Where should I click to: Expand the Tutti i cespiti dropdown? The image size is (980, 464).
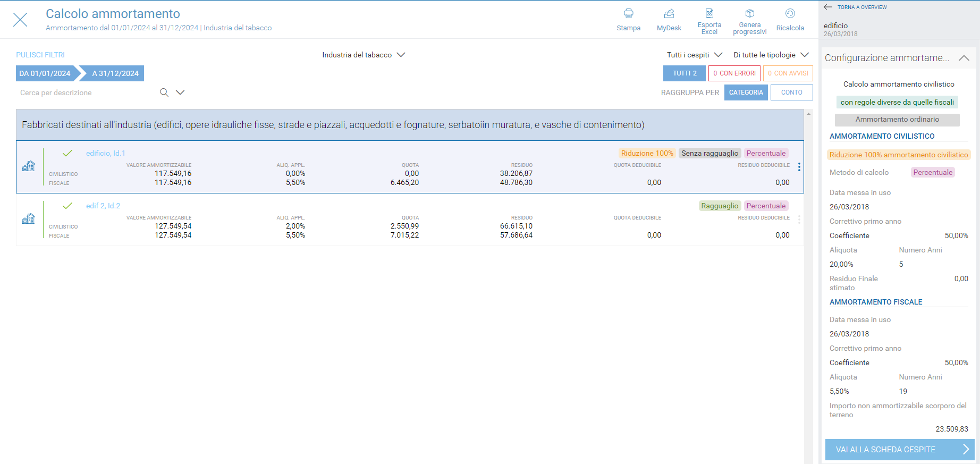pyautogui.click(x=694, y=55)
